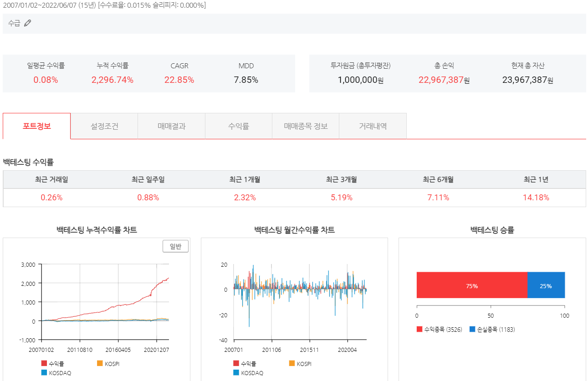Screen dimensions: 588x381
Task: Click the 최근 1년 column header
Action: pos(536,179)
